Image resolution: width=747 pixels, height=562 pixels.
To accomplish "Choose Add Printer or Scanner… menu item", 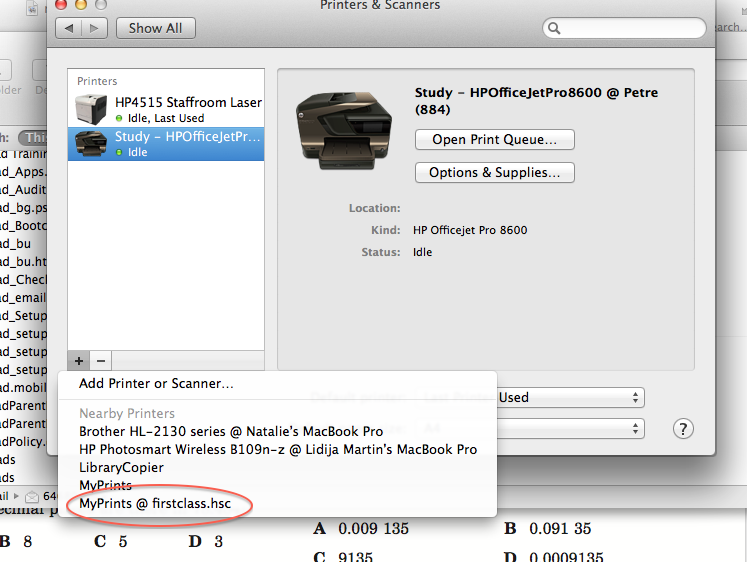I will (156, 383).
